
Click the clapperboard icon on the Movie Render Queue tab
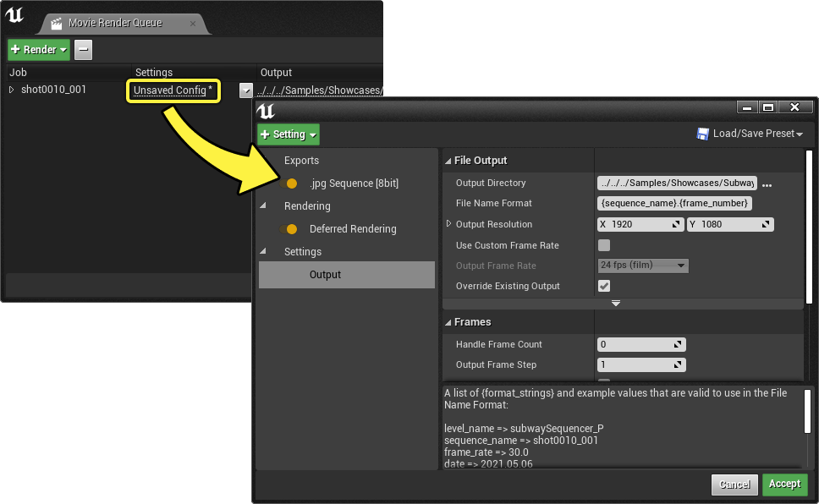tap(56, 25)
